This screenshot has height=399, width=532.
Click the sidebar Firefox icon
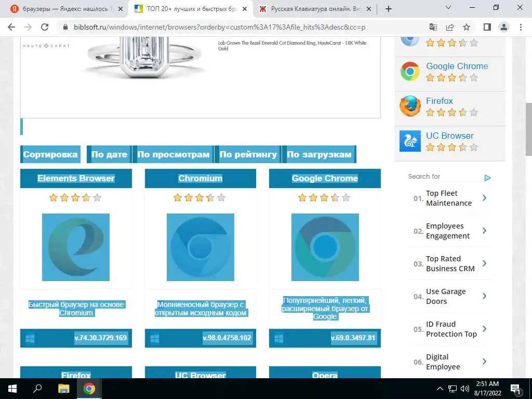[x=410, y=106]
